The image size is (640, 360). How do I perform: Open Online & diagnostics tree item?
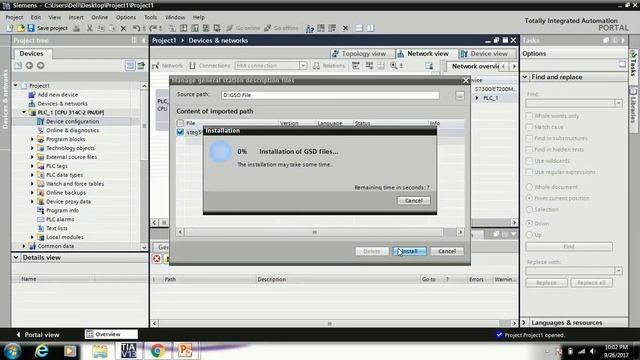pos(72,130)
